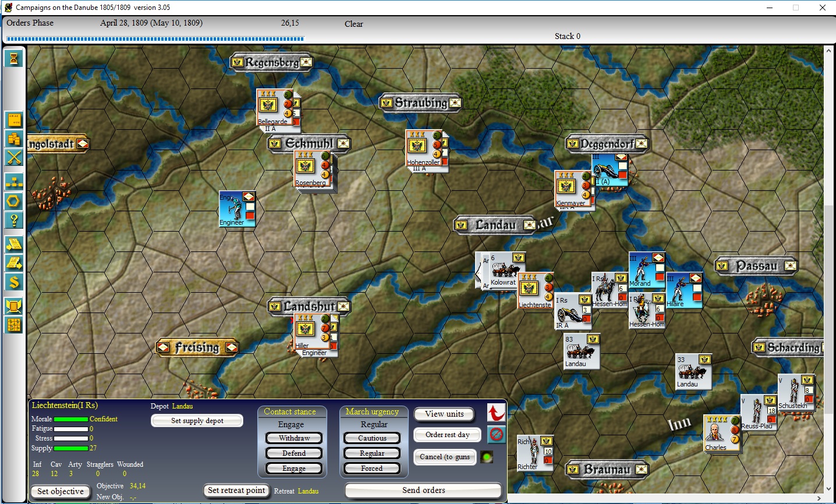Select the Rosenberg corps counter at Eckmuhl

pos(312,169)
